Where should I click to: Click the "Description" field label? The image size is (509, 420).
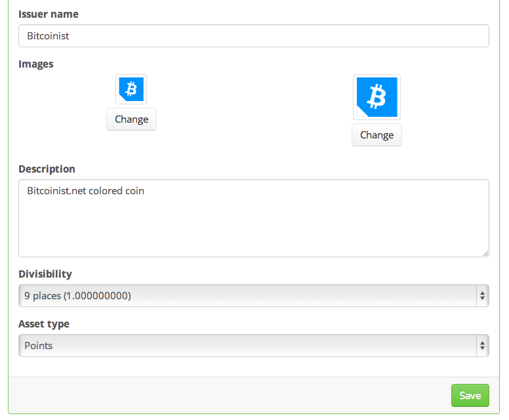point(47,169)
